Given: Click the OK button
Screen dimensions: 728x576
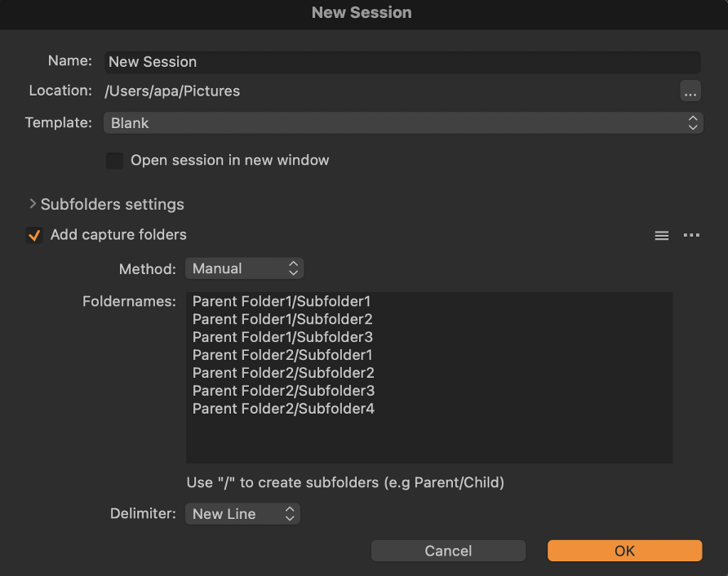Looking at the screenshot, I should pos(624,551).
